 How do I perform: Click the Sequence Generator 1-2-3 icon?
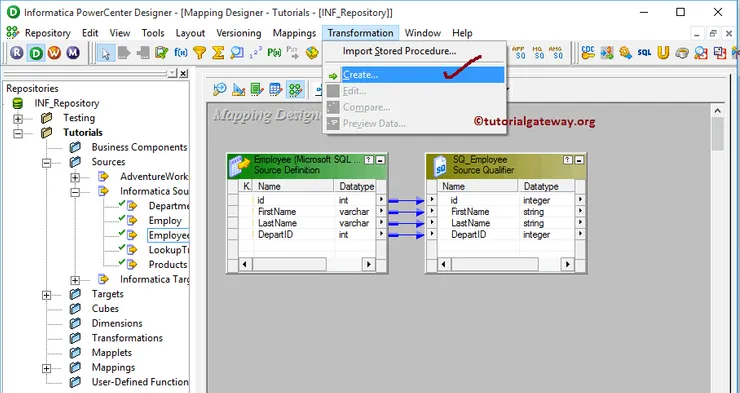tap(255, 53)
